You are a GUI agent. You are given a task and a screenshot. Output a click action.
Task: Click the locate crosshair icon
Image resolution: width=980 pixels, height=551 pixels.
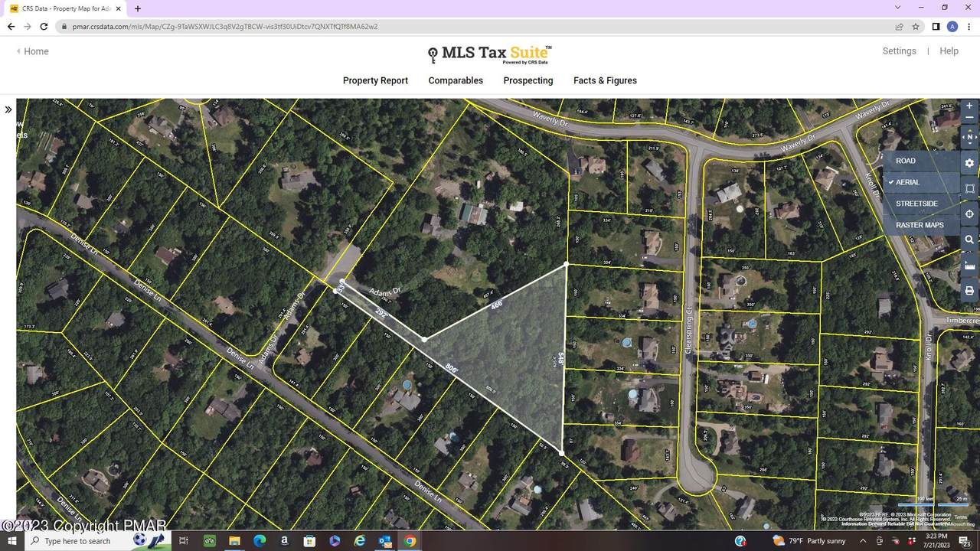(x=969, y=214)
